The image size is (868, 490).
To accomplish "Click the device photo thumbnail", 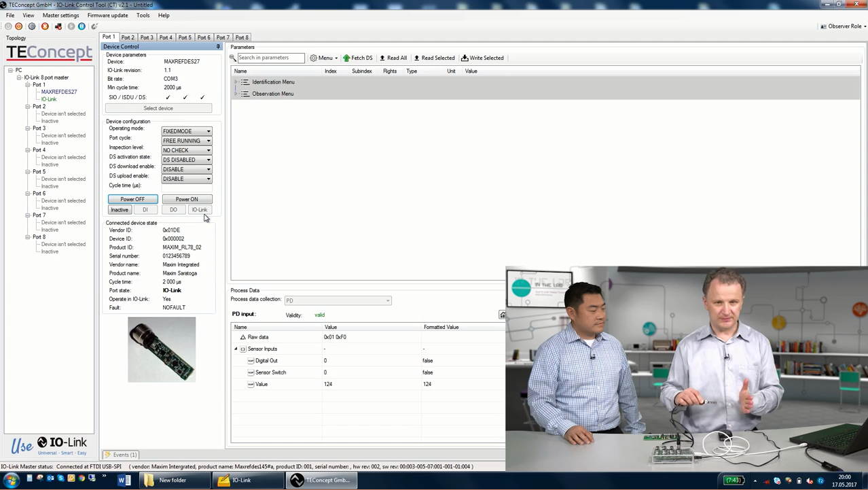I will 162,349.
